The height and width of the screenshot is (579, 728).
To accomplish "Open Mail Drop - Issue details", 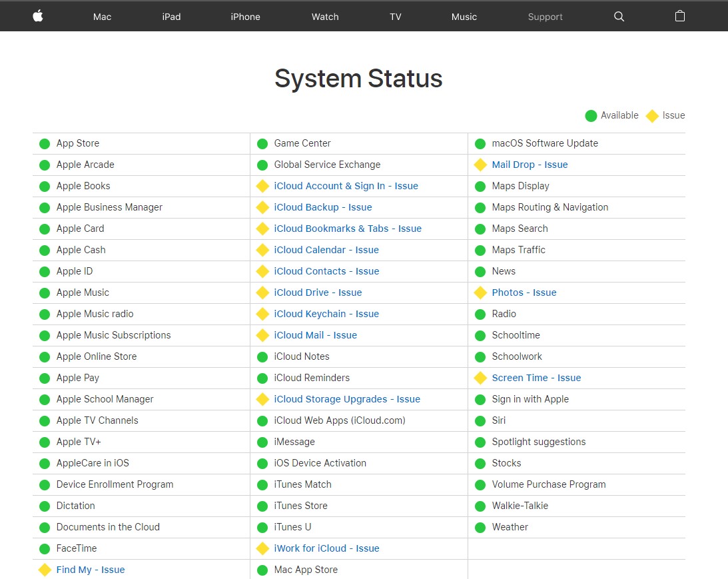I will 530,165.
